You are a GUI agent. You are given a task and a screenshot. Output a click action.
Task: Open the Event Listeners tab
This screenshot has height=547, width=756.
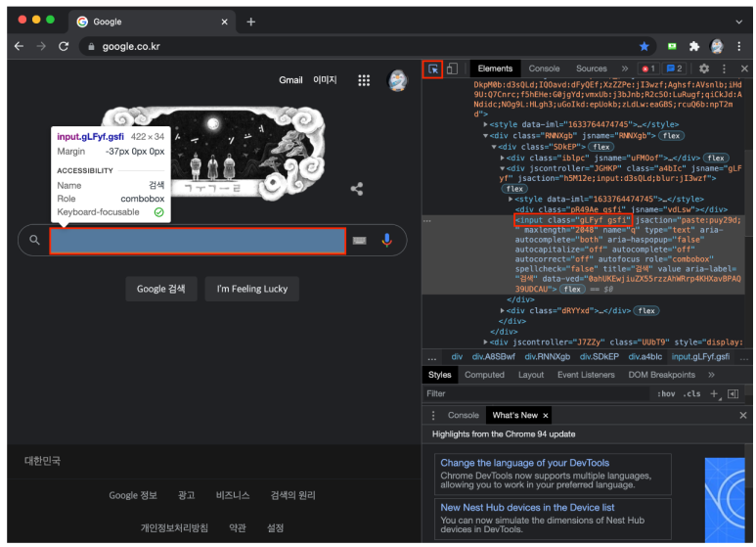586,375
